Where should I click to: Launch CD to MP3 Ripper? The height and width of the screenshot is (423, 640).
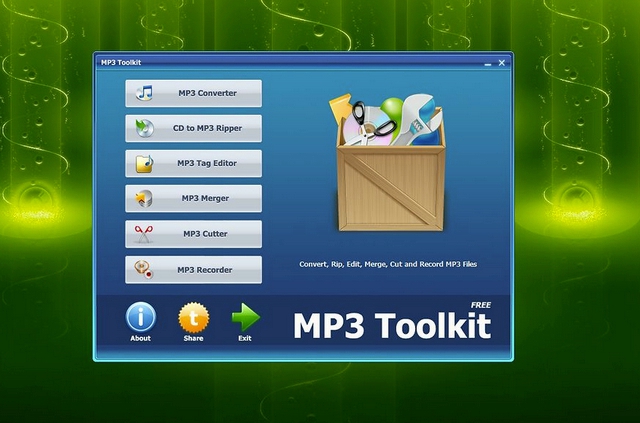coord(193,129)
